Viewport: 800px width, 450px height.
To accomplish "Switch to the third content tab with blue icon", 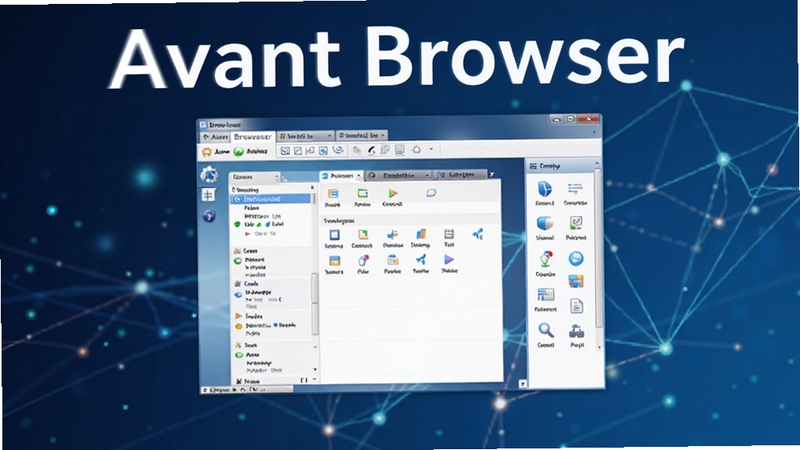I will (x=460, y=175).
